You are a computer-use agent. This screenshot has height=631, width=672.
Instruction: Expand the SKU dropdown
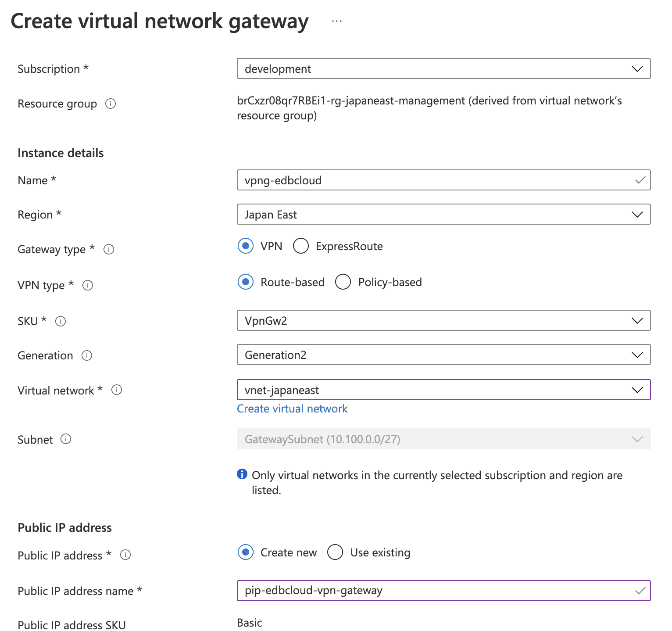pyautogui.click(x=636, y=320)
